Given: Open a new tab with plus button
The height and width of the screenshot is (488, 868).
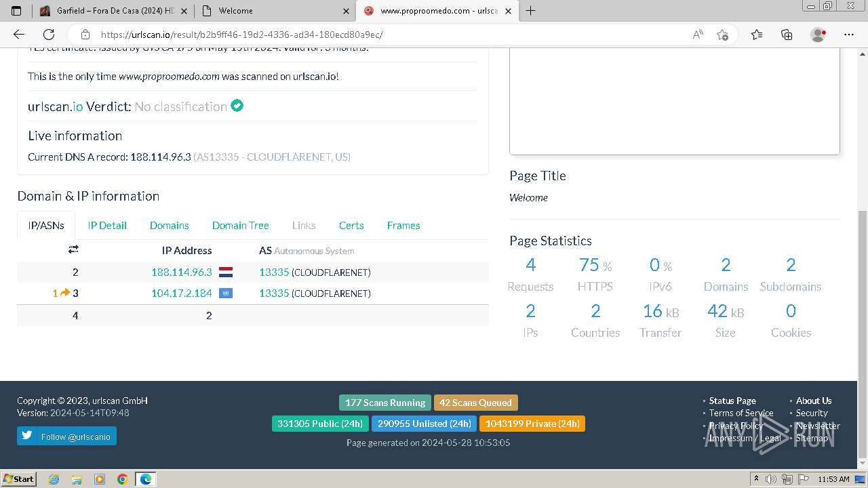Looking at the screenshot, I should (530, 11).
